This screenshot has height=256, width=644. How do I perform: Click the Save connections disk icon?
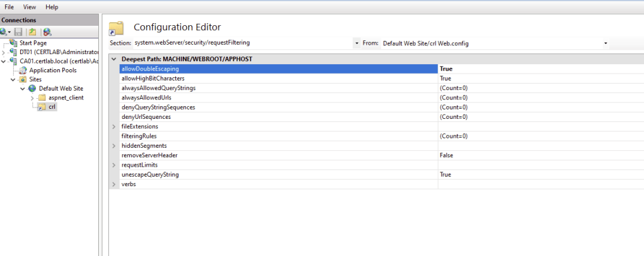point(19,32)
